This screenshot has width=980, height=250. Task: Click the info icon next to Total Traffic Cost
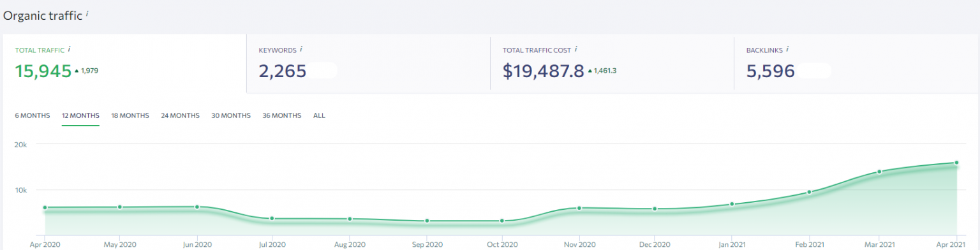click(576, 49)
